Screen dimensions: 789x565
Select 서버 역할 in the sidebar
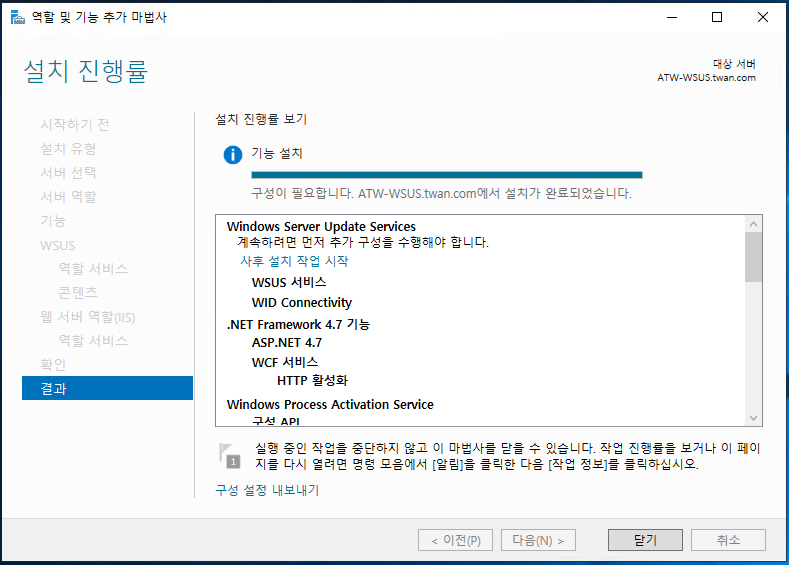[x=68, y=197]
